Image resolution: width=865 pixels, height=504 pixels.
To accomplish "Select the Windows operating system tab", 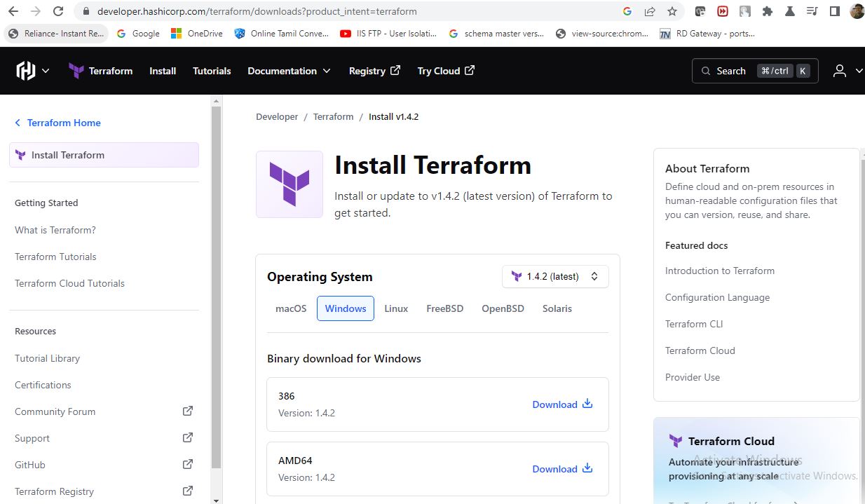I will [x=346, y=308].
